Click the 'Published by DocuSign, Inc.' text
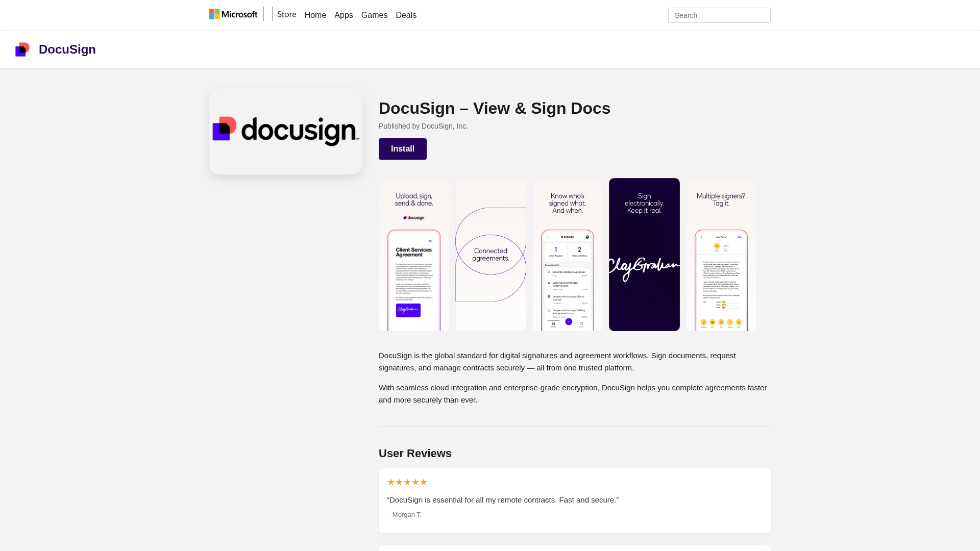The image size is (980, 551). point(423,126)
